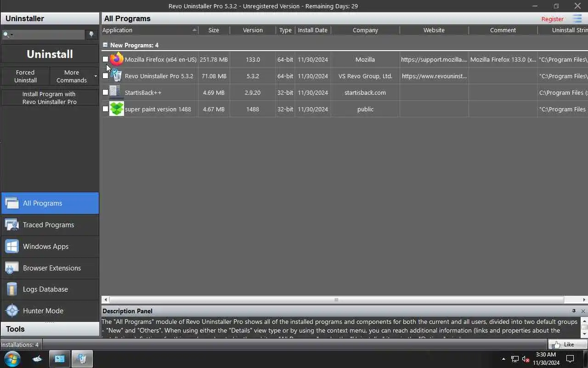Click the thumbs-up Like button
Viewport: 588px width, 368px height.
(567, 344)
